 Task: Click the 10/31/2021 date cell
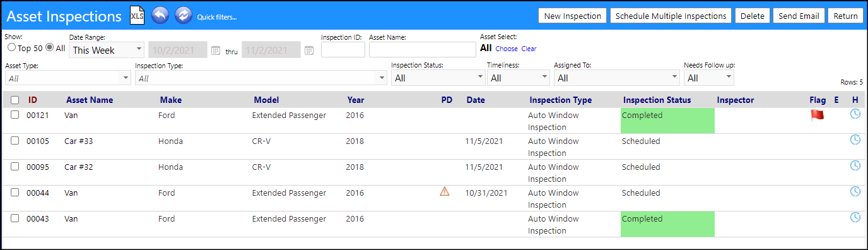pyautogui.click(x=486, y=193)
